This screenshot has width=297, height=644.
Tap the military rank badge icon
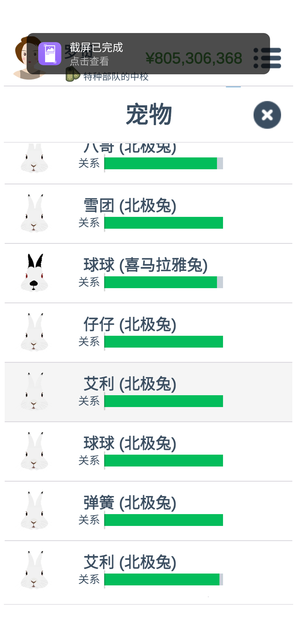[72, 74]
